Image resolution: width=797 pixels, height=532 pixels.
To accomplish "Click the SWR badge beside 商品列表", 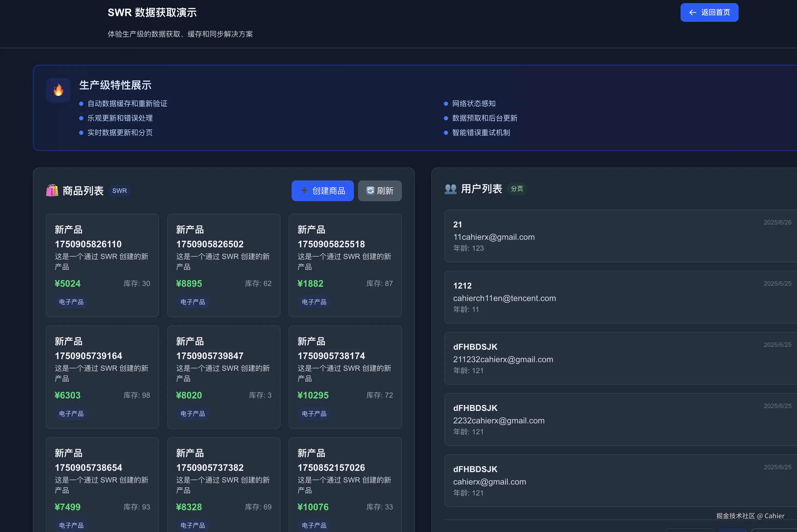I will 119,191.
